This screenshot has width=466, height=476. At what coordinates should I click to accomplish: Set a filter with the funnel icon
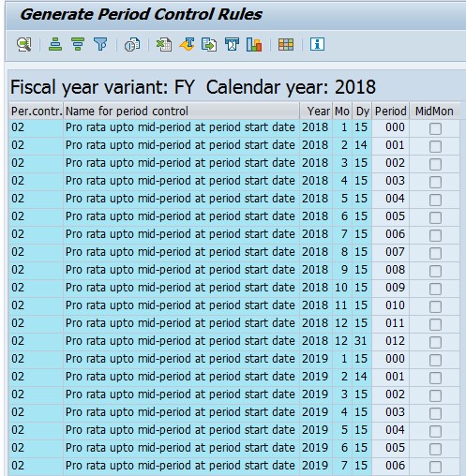(x=100, y=44)
